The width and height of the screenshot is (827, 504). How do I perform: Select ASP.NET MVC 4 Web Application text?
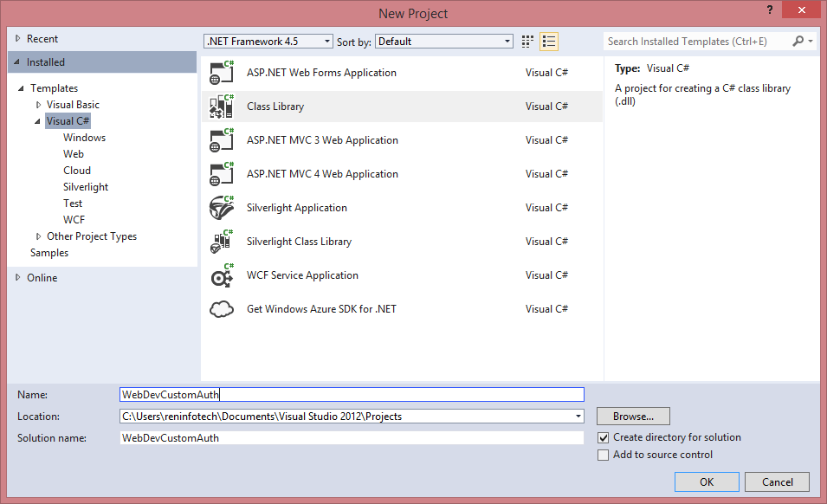tap(322, 174)
